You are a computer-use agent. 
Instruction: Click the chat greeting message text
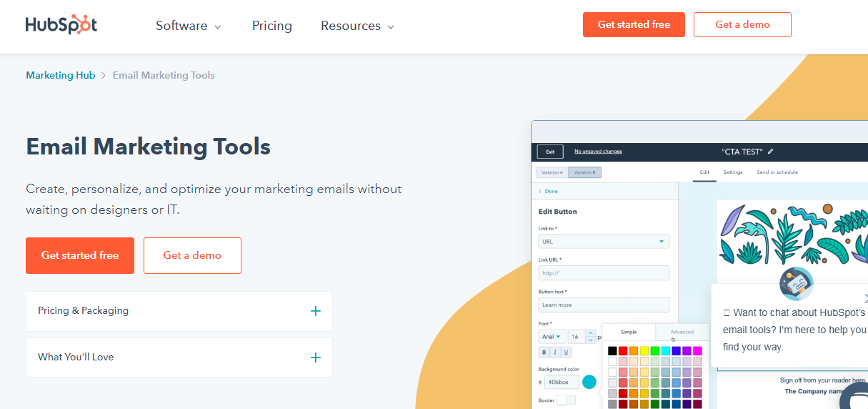[794, 330]
